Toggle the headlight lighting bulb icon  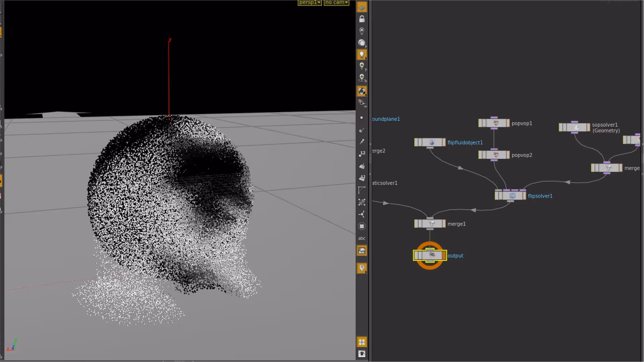click(x=362, y=55)
